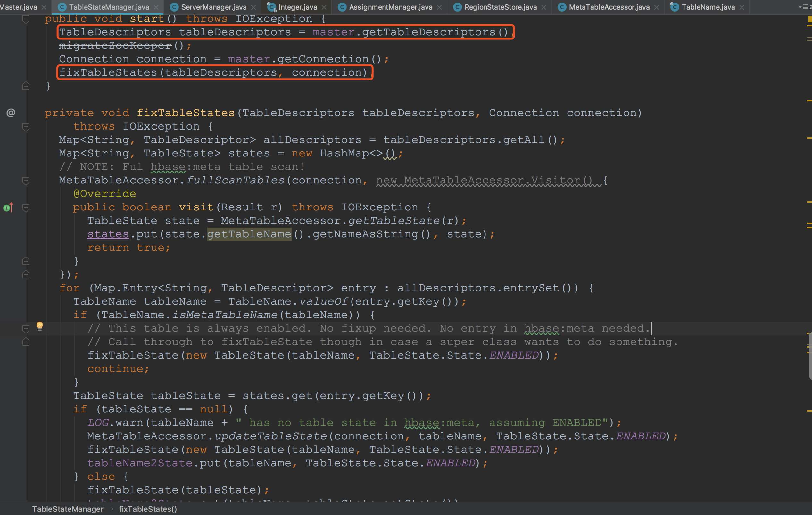812x515 pixels.
Task: Click allDescriptors.entrySet() in the for loop
Action: pos(488,288)
